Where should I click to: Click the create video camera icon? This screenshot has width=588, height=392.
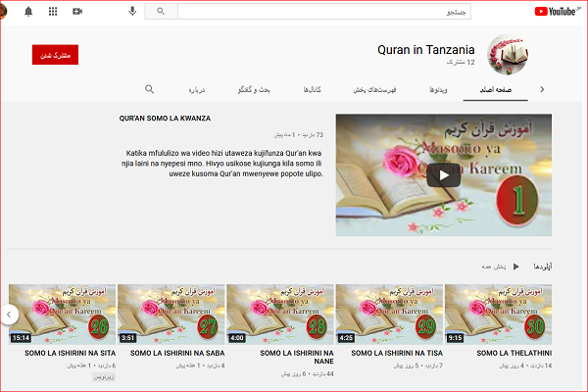click(77, 11)
